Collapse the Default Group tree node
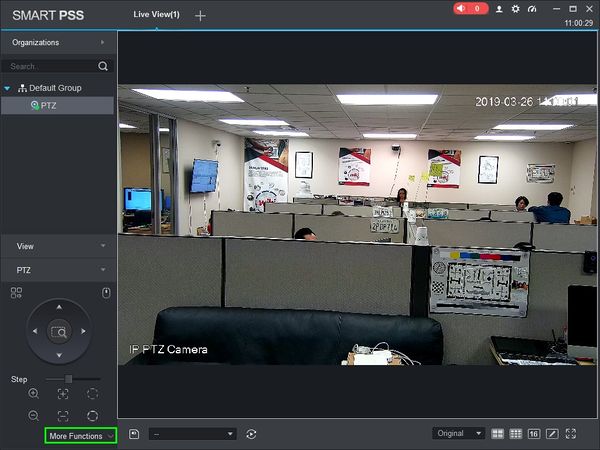 click(x=7, y=88)
